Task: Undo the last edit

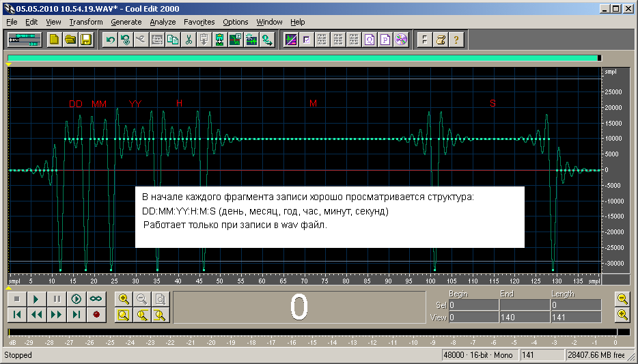Action: click(x=110, y=40)
